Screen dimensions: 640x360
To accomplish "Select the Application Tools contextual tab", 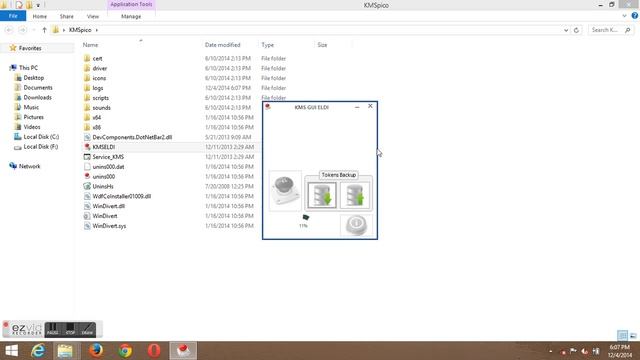I will point(131,4).
